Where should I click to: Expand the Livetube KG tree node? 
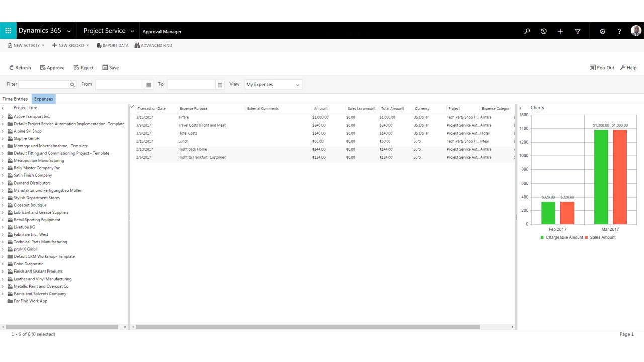pos(3,227)
